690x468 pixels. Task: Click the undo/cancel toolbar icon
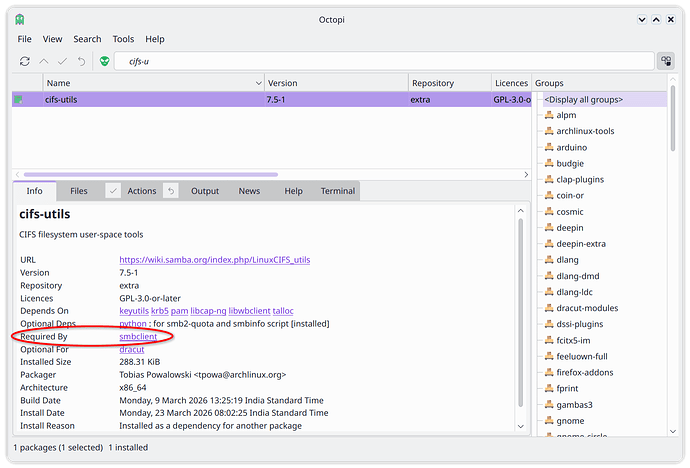click(81, 61)
